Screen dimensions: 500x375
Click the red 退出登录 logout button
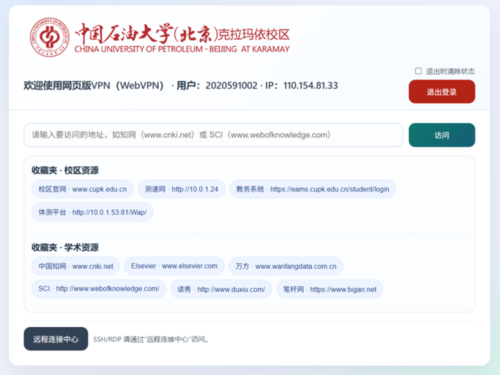[442, 92]
